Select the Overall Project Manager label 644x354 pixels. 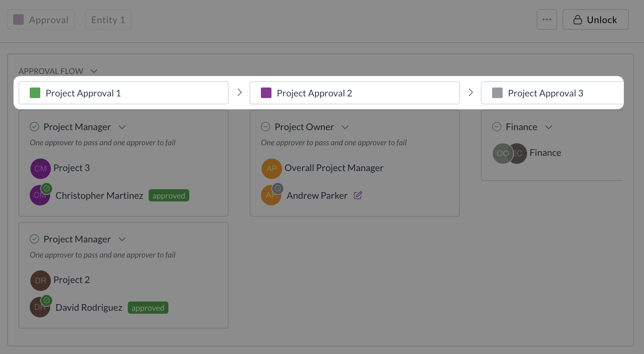click(334, 168)
